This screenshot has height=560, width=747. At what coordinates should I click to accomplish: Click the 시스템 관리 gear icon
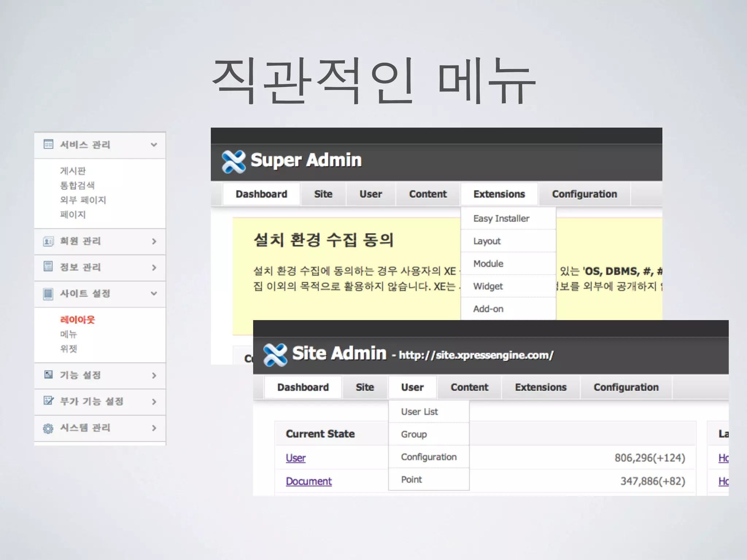(x=48, y=428)
